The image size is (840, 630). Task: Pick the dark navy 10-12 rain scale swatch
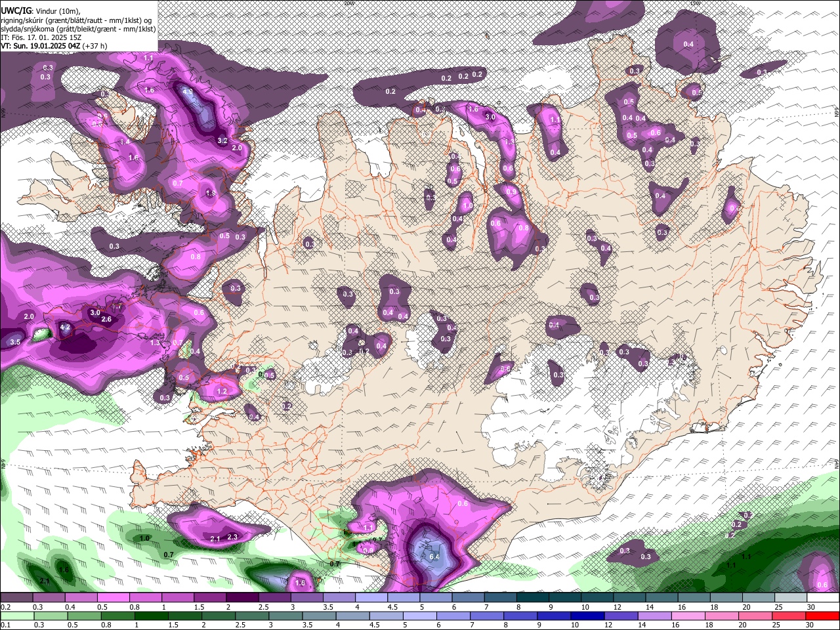[587, 616]
